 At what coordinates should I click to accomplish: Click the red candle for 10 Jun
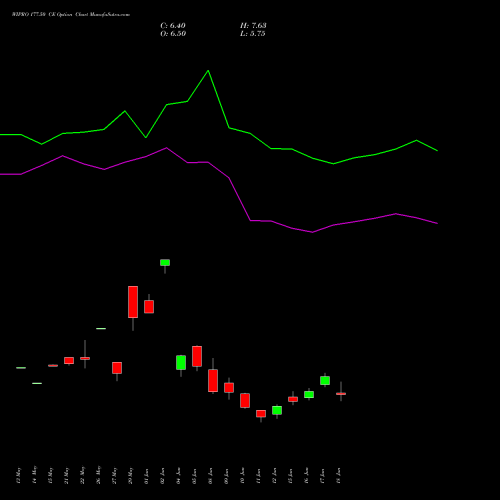click(x=245, y=400)
